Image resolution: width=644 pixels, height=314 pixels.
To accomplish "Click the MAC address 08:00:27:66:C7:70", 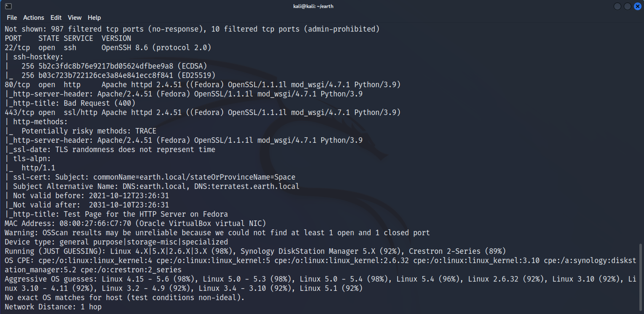I will coord(95,223).
